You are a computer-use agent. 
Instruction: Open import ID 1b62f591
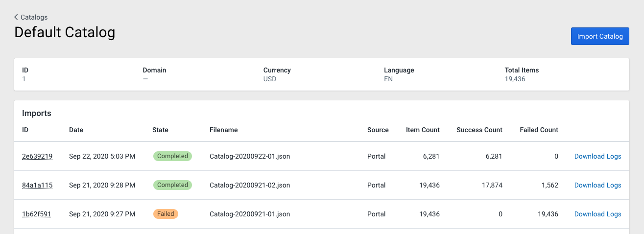point(37,214)
